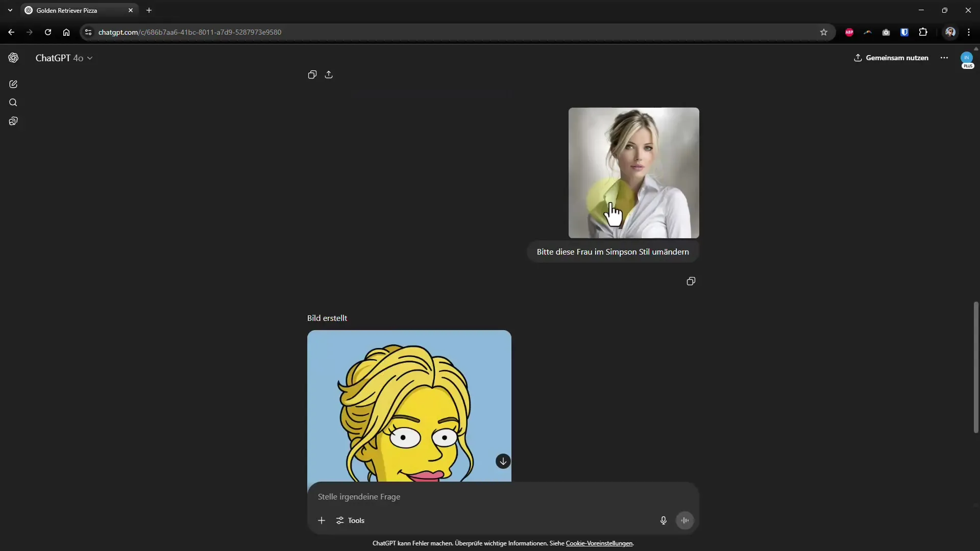Open the extensions puzzle-piece menu
980x551 pixels.
(x=923, y=32)
